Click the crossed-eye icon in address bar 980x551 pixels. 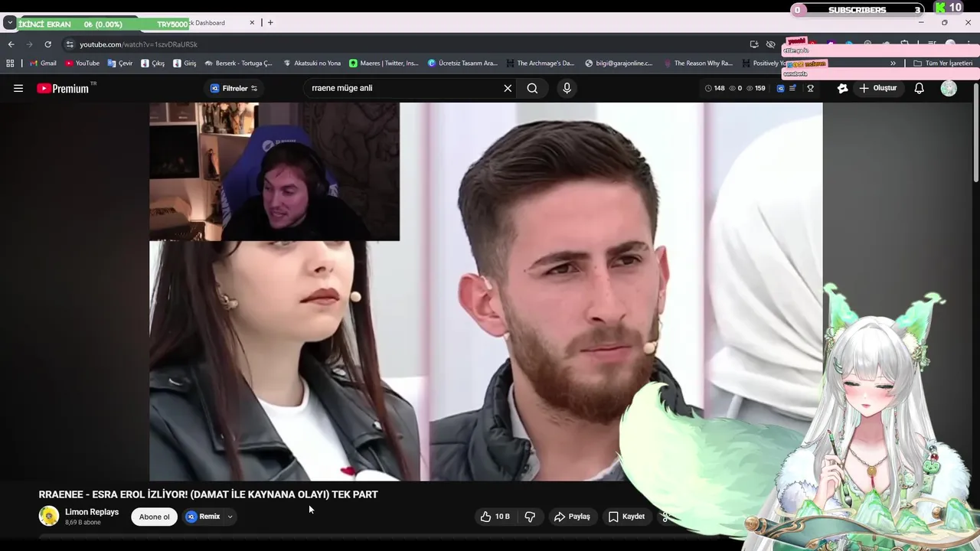coord(771,44)
